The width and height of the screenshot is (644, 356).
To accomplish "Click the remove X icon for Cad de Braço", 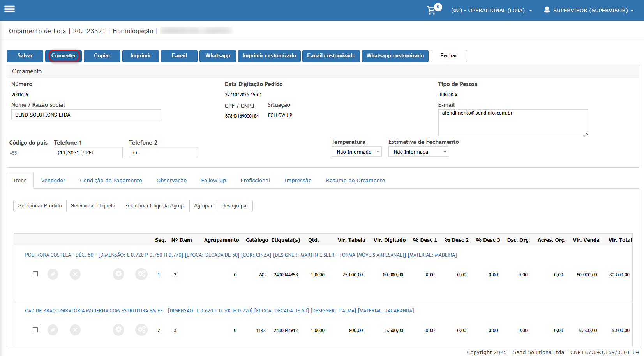I will coord(75,330).
